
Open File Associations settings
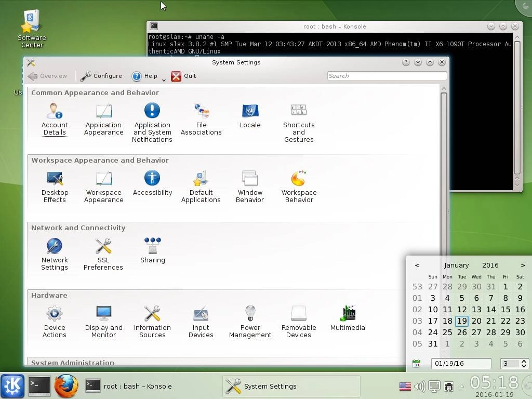(201, 119)
